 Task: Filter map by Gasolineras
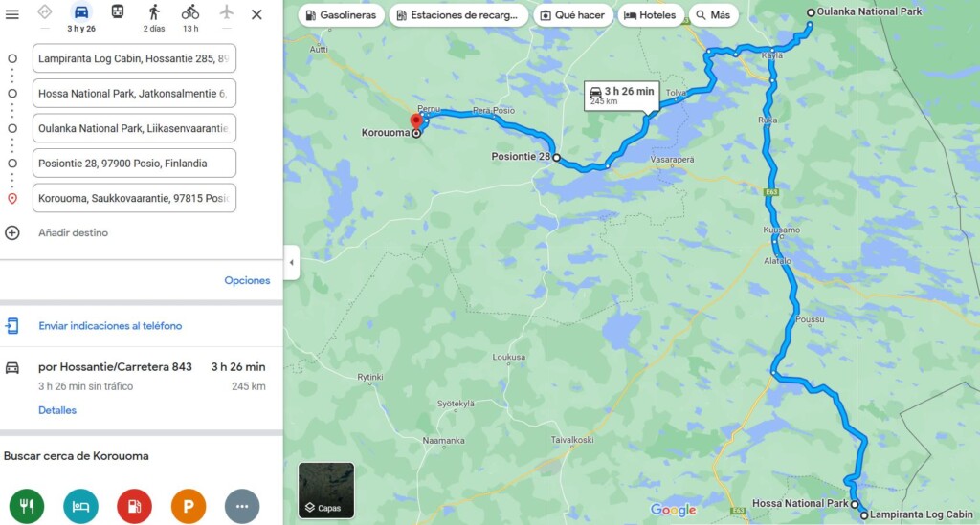pos(342,15)
